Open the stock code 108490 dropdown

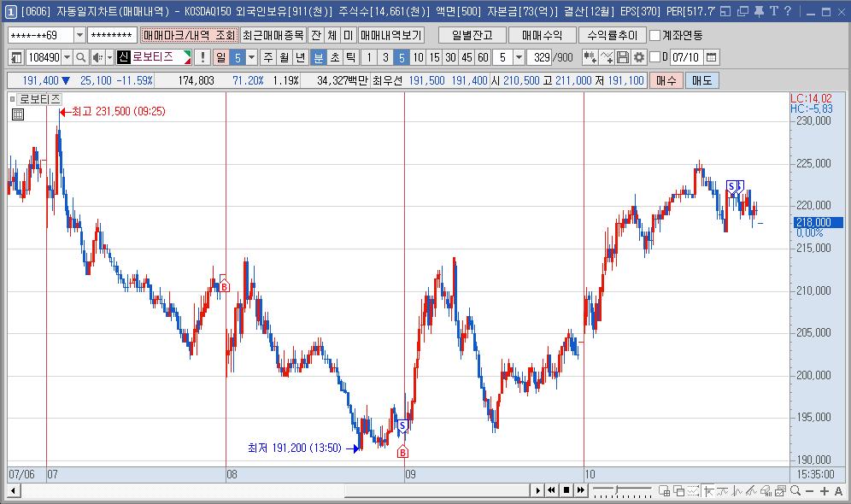point(67,57)
